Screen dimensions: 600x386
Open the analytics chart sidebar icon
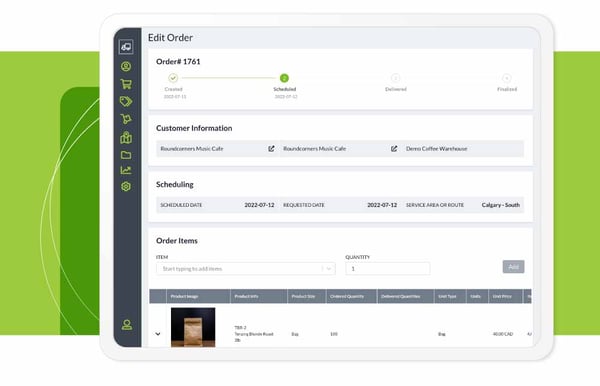(x=126, y=170)
